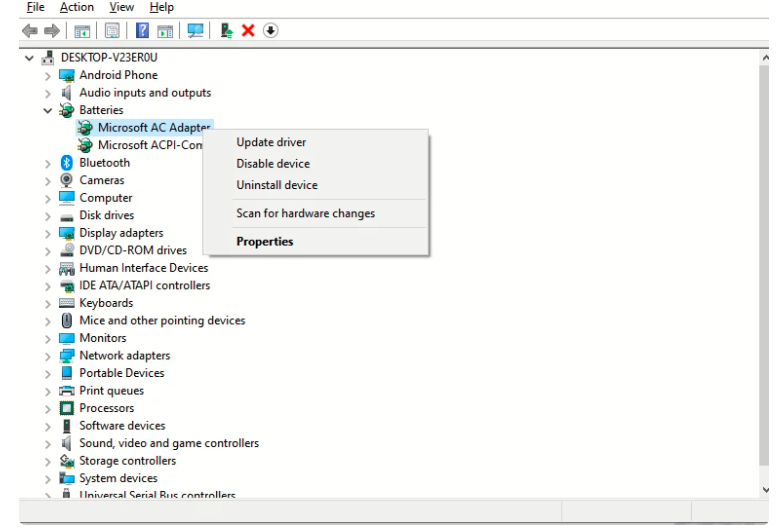The height and width of the screenshot is (530, 780).
Task: Select Mice and other pointing devices
Action: (x=162, y=321)
